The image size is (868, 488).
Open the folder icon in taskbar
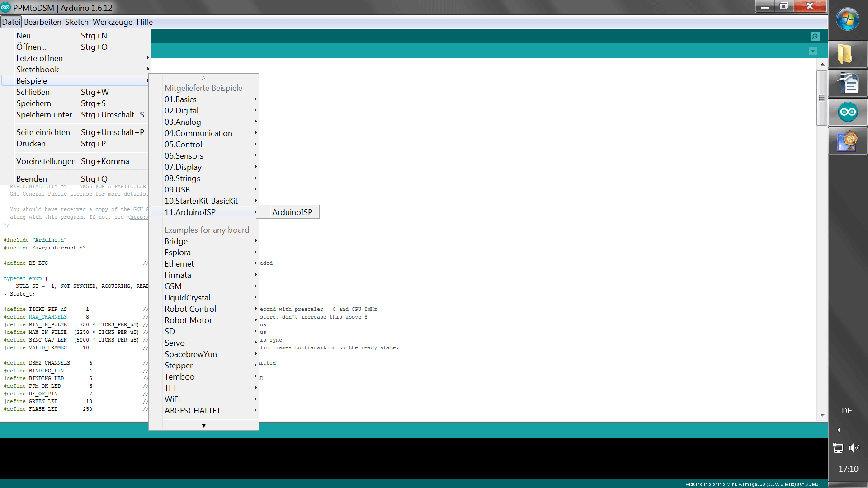848,55
